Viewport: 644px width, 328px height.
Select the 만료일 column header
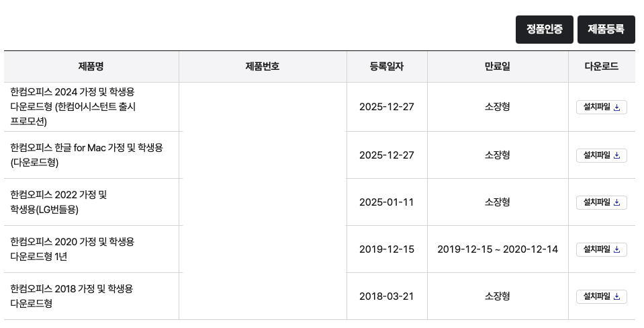tap(498, 67)
